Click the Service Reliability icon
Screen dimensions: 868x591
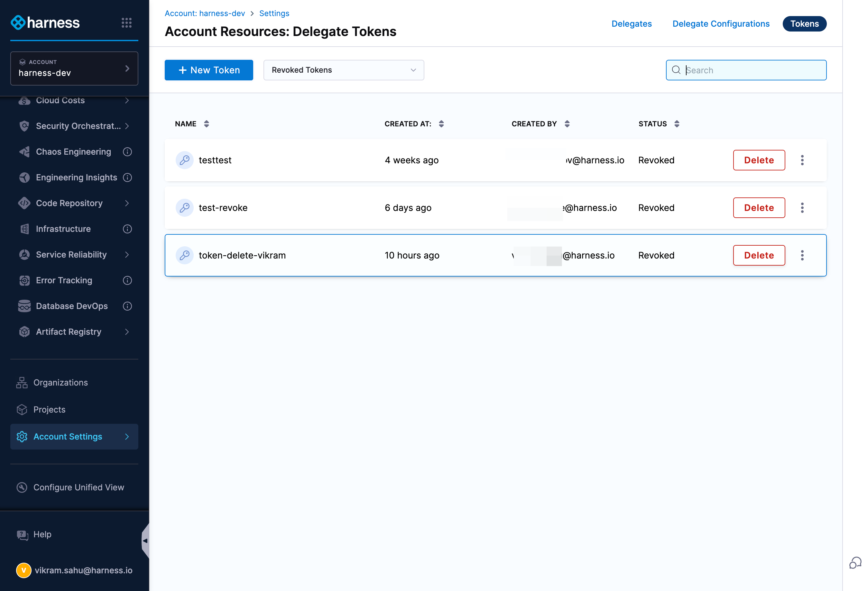24,255
